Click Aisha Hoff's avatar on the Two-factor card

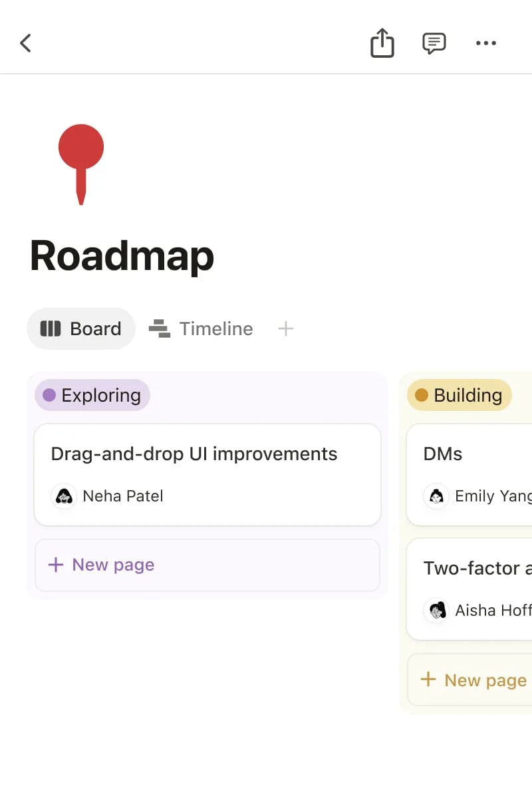[436, 610]
